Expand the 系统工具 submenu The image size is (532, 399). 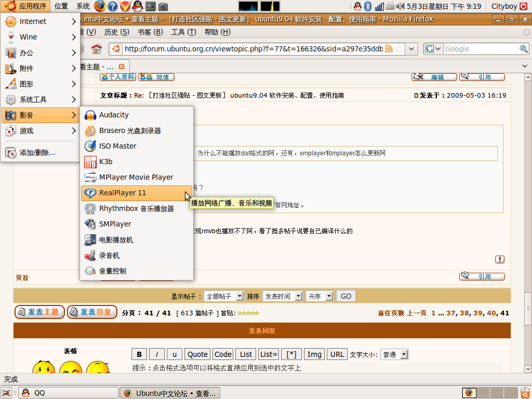(x=41, y=99)
